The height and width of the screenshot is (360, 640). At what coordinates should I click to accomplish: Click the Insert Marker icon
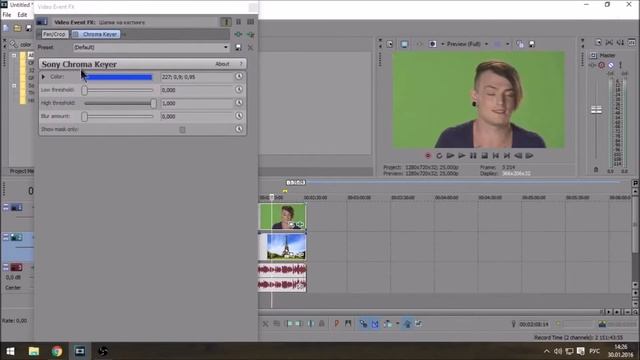[x=337, y=324]
